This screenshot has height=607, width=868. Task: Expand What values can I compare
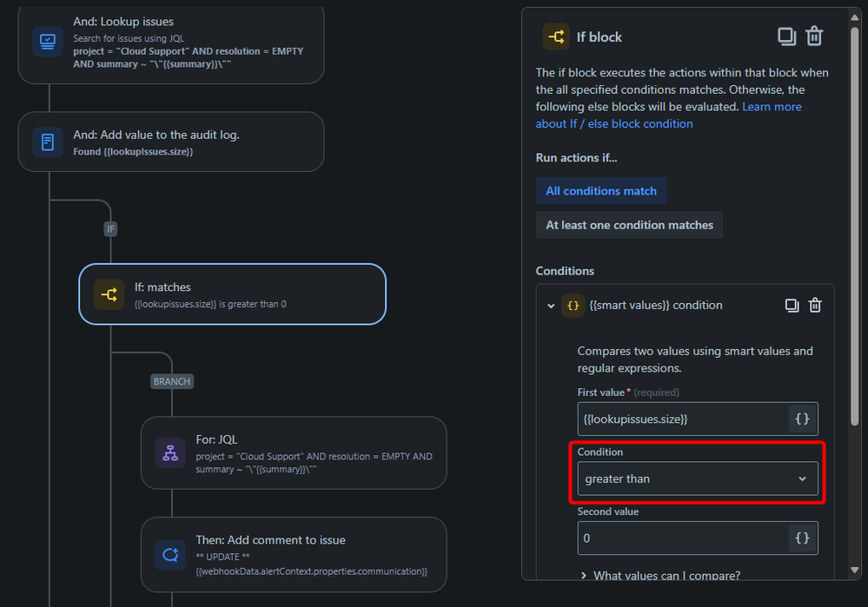tap(665, 575)
